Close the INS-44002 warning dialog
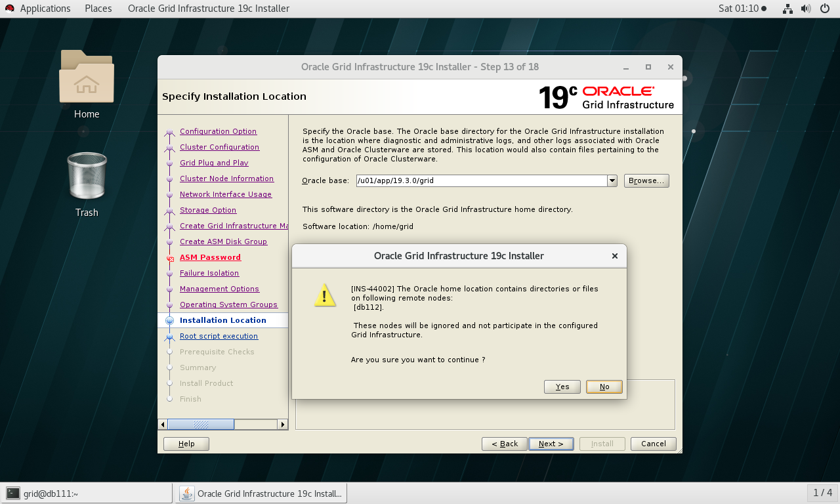This screenshot has width=840, height=504. [x=615, y=256]
